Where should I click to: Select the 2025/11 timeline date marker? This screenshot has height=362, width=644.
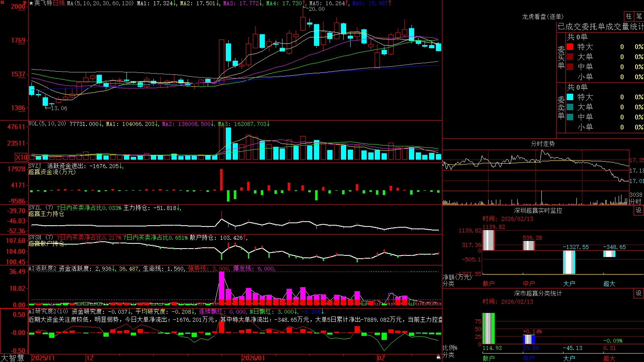(43, 358)
